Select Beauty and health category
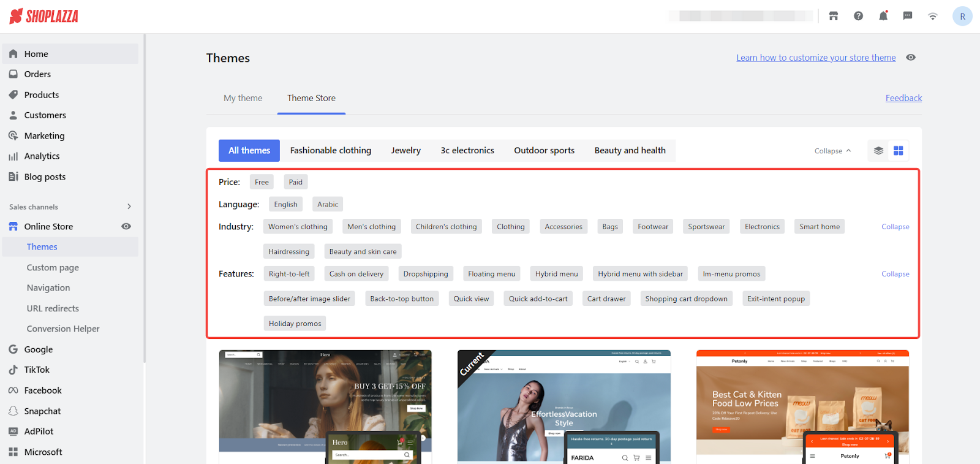Viewport: 980px width, 464px height. (630, 151)
